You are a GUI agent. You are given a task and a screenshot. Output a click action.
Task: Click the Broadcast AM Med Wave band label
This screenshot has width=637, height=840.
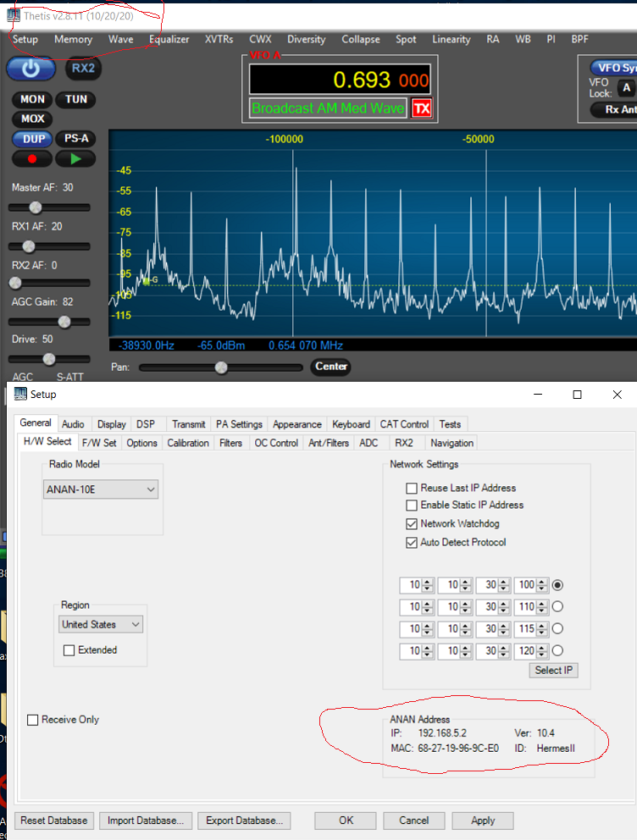(x=328, y=108)
